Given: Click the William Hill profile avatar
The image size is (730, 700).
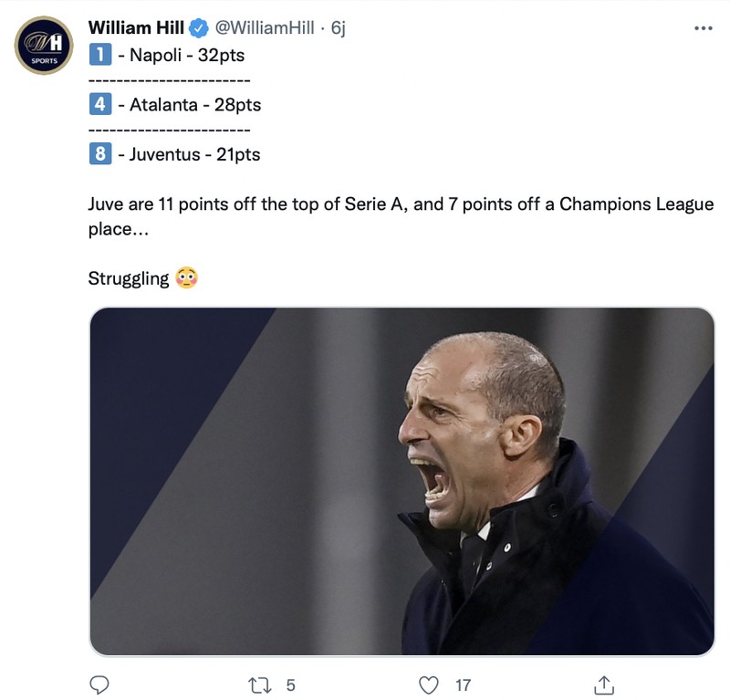Looking at the screenshot, I should pos(44,44).
